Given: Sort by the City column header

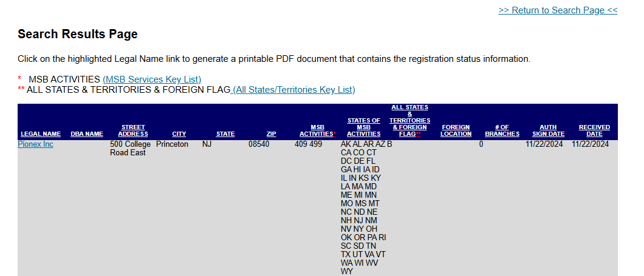Looking at the screenshot, I should [179, 134].
